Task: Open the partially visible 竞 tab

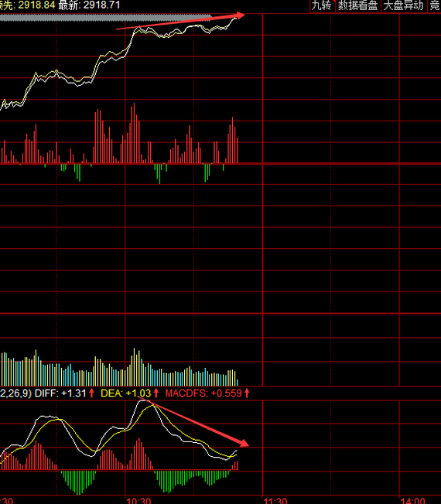Action: (x=435, y=5)
